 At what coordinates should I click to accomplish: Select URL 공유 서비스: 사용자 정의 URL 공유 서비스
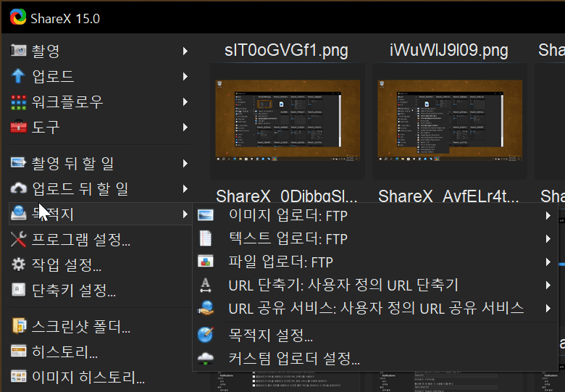[375, 309]
